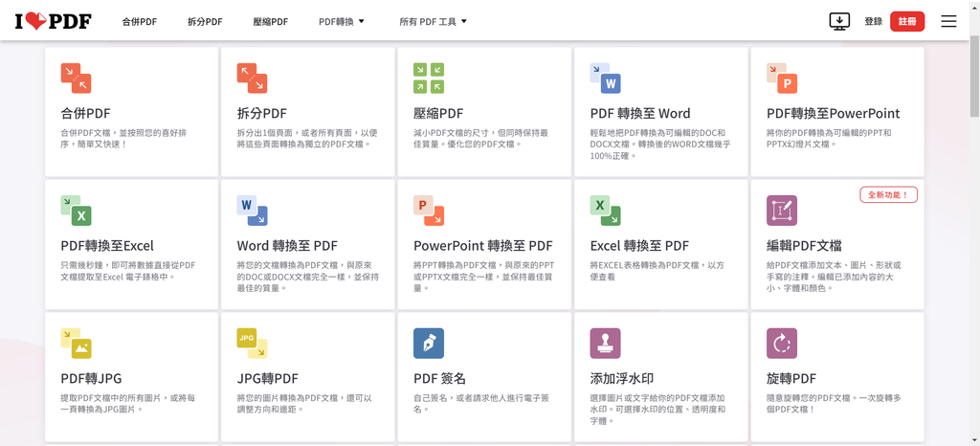Open the JPG轉PDF card title

click(268, 379)
